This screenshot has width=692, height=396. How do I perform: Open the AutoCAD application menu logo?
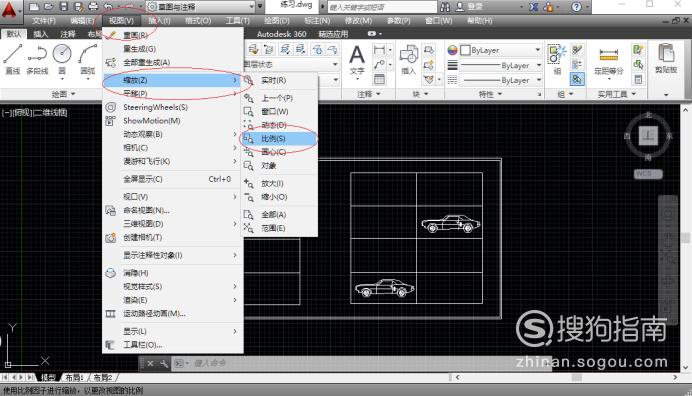[x=9, y=10]
